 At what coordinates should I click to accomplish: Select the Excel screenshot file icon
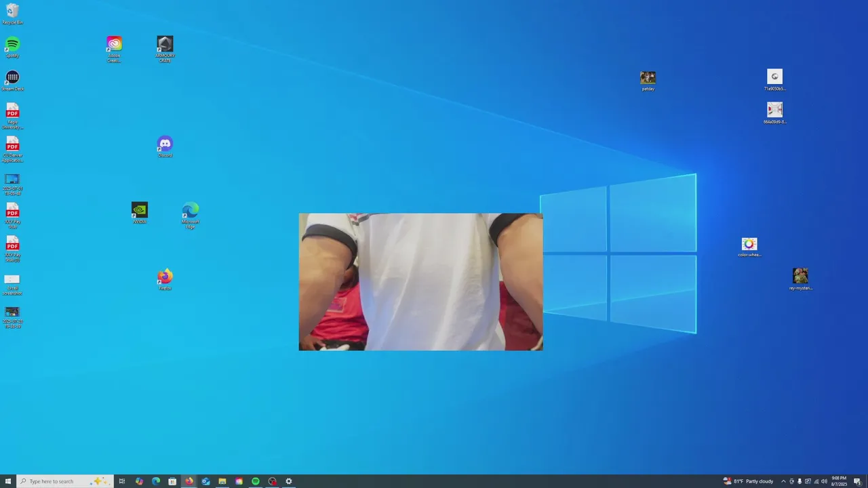point(12,284)
